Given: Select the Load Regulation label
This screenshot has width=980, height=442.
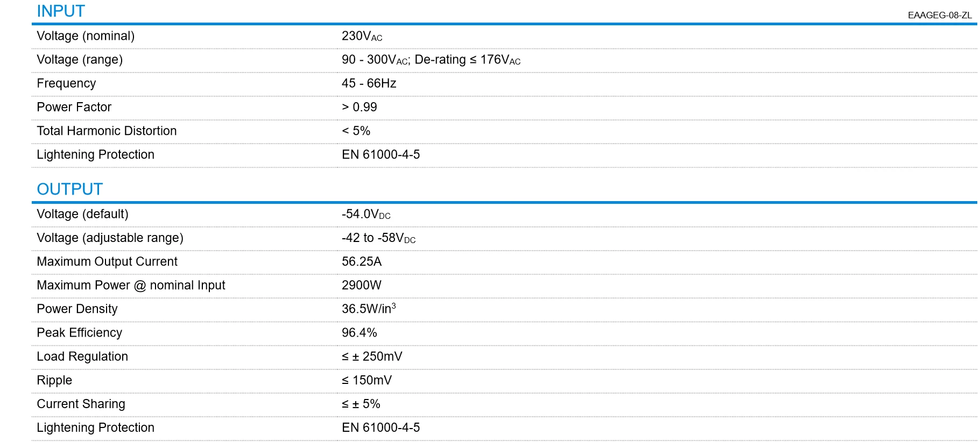Looking at the screenshot, I should [82, 357].
